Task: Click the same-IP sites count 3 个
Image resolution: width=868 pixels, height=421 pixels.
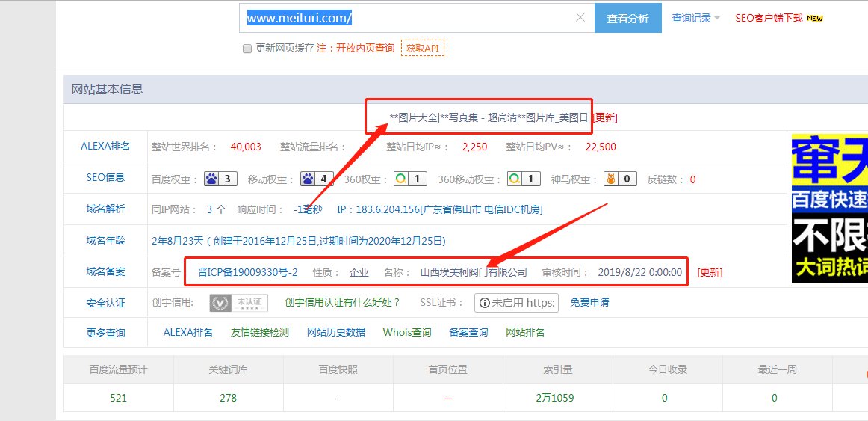Action: tap(217, 209)
